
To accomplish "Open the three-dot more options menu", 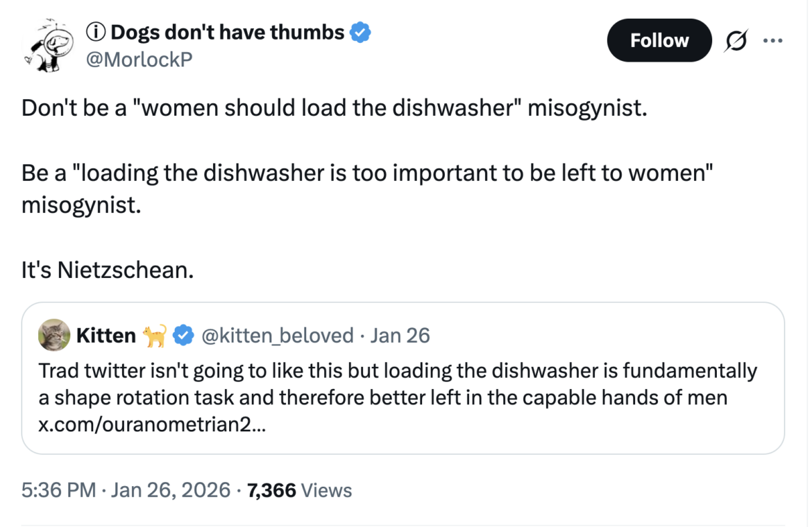I will click(x=772, y=41).
